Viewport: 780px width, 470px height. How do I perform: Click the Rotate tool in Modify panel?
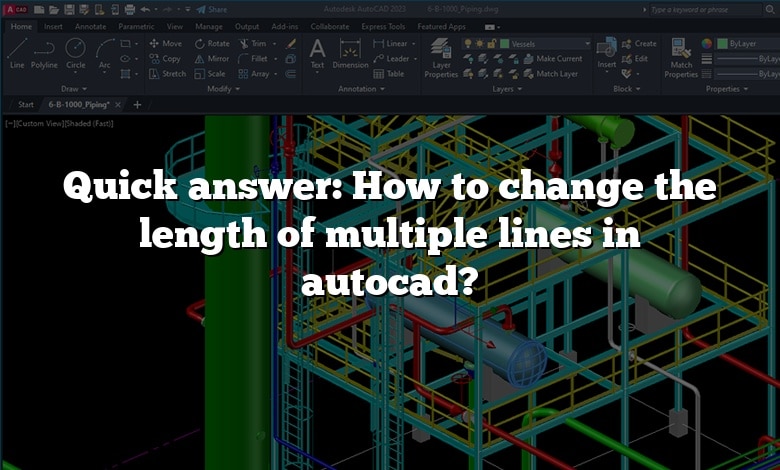coord(211,44)
